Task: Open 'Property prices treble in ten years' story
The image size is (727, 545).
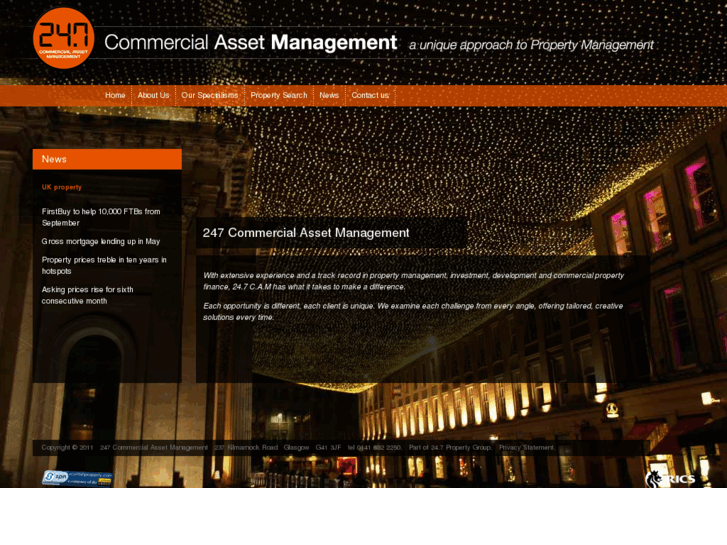Action: click(x=104, y=265)
